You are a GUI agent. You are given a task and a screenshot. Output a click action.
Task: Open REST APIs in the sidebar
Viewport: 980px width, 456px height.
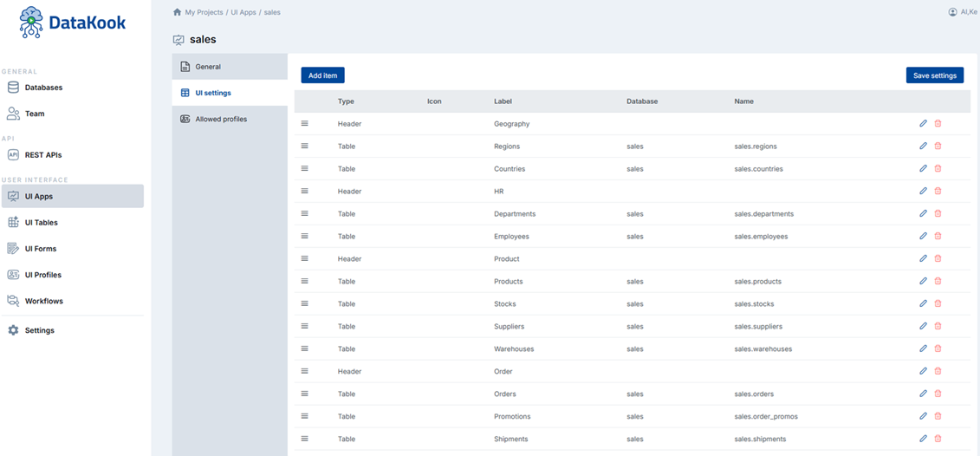pos(73,155)
